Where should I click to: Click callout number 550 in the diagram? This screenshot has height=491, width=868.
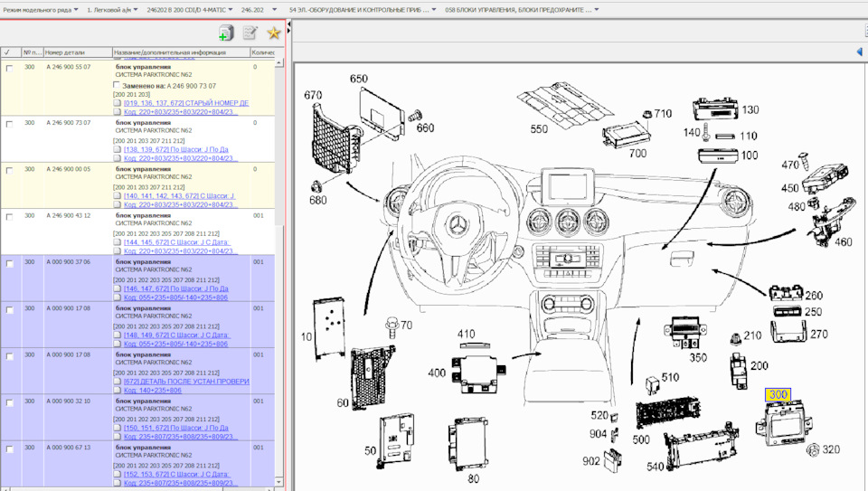tap(539, 129)
